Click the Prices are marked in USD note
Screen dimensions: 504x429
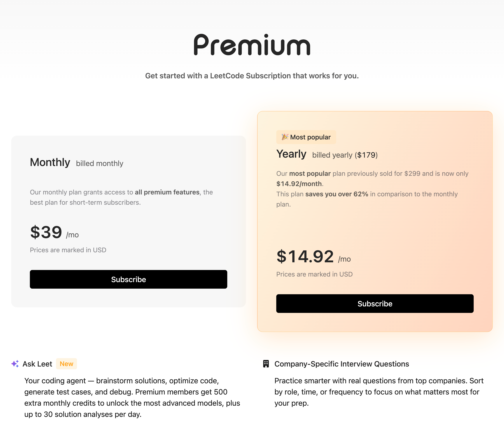(68, 250)
